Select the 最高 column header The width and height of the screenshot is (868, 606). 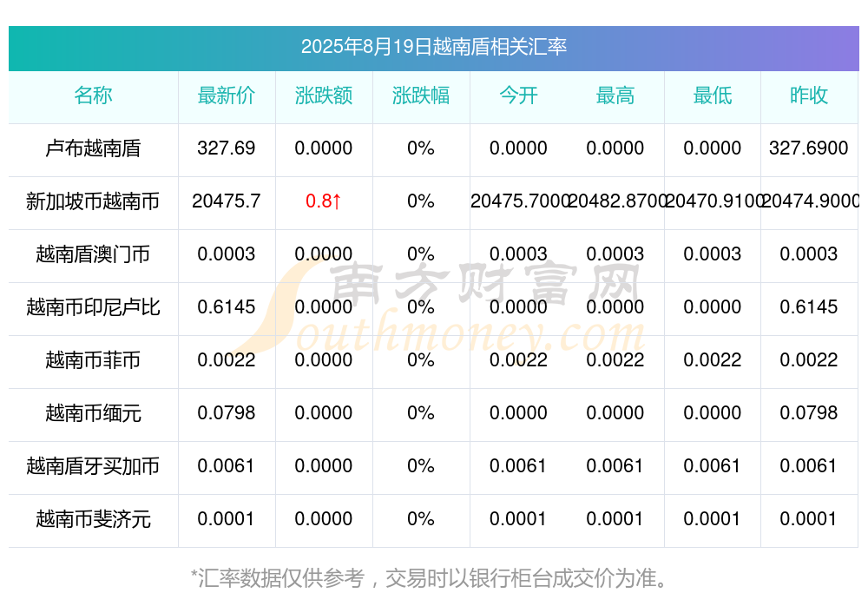[x=615, y=96]
